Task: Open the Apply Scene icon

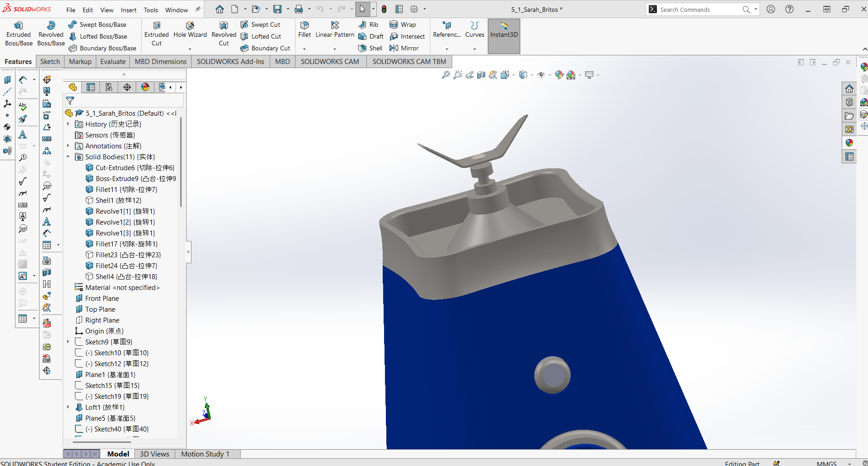Action: (571, 75)
